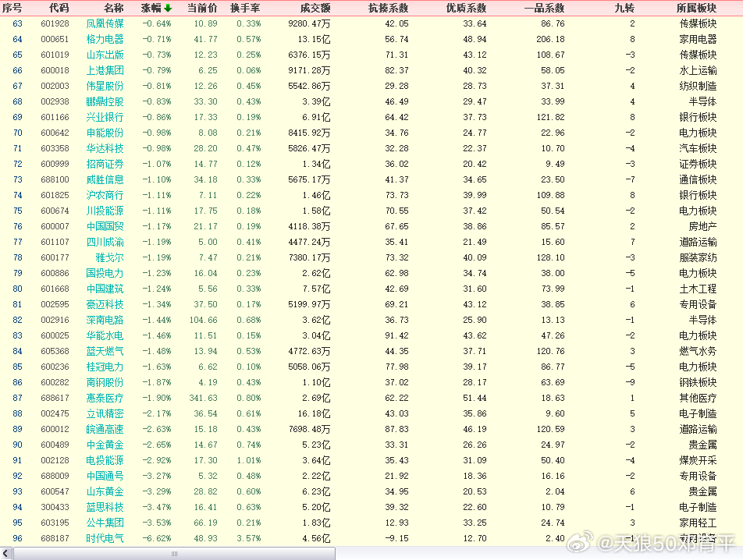743x560 pixels.
Task: Open stock 伟星股份
Action: coord(105,86)
